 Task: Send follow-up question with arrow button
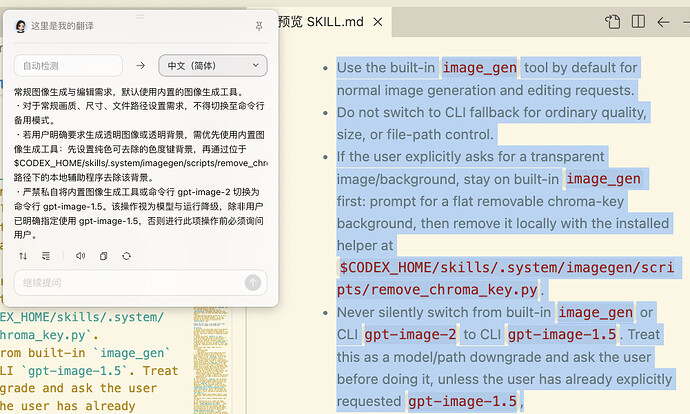(253, 282)
